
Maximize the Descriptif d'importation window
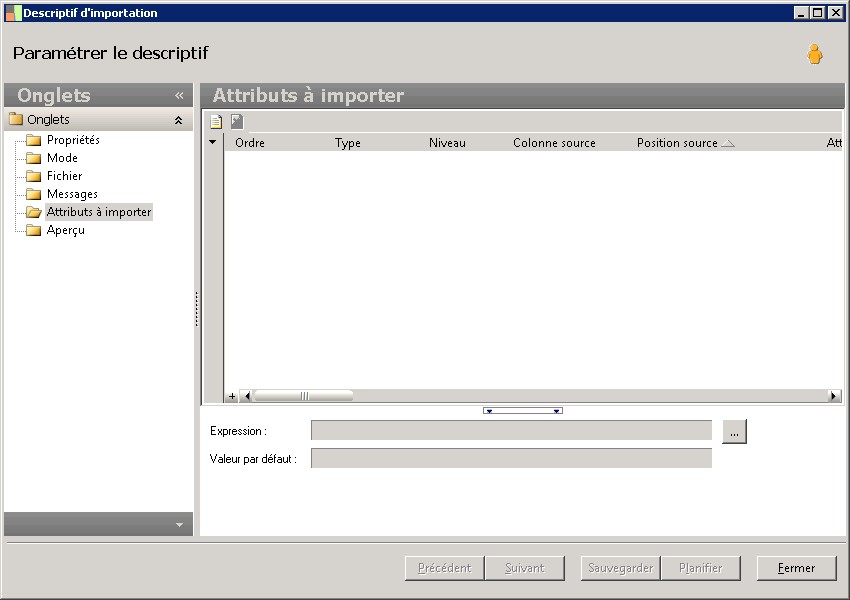pos(818,12)
